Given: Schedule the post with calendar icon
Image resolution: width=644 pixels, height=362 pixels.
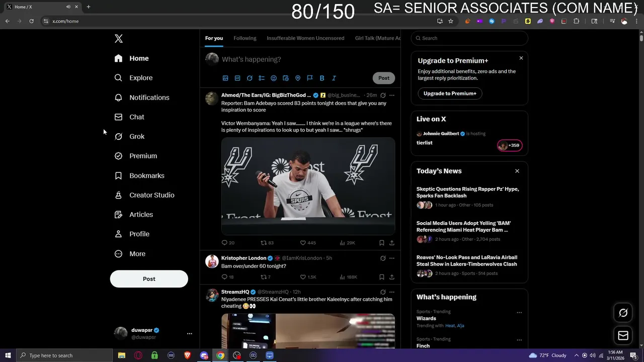Looking at the screenshot, I should coord(286,78).
